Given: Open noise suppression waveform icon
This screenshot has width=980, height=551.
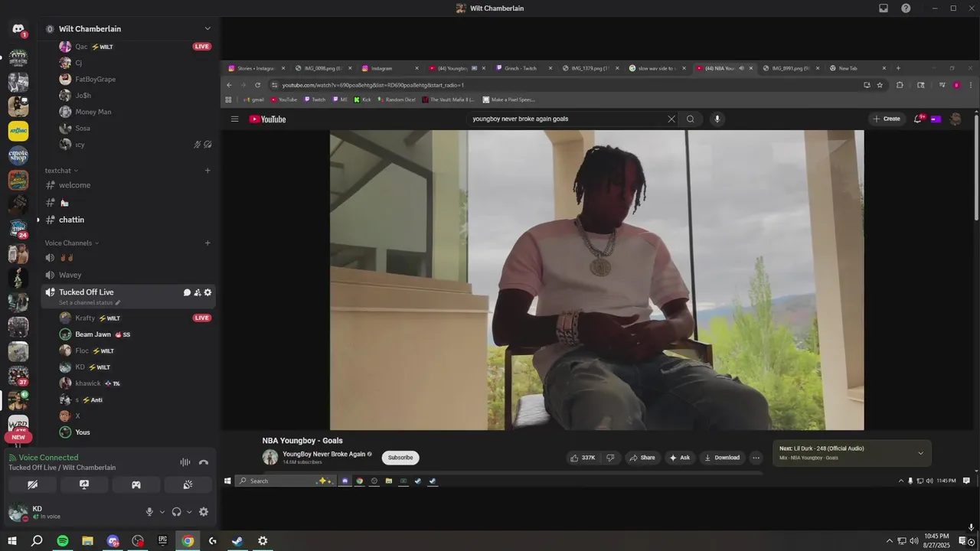Looking at the screenshot, I should coord(185,462).
